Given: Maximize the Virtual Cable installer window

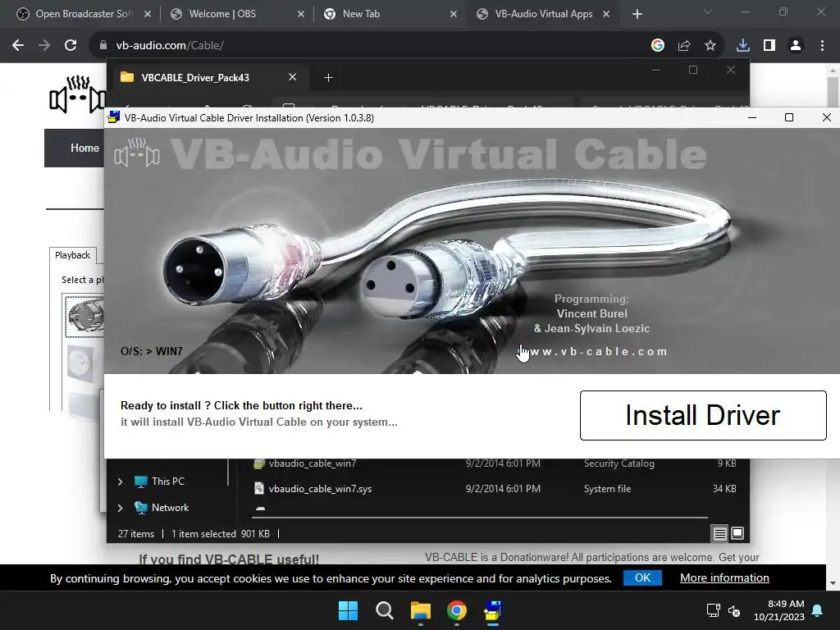Looking at the screenshot, I should pyautogui.click(x=789, y=117).
